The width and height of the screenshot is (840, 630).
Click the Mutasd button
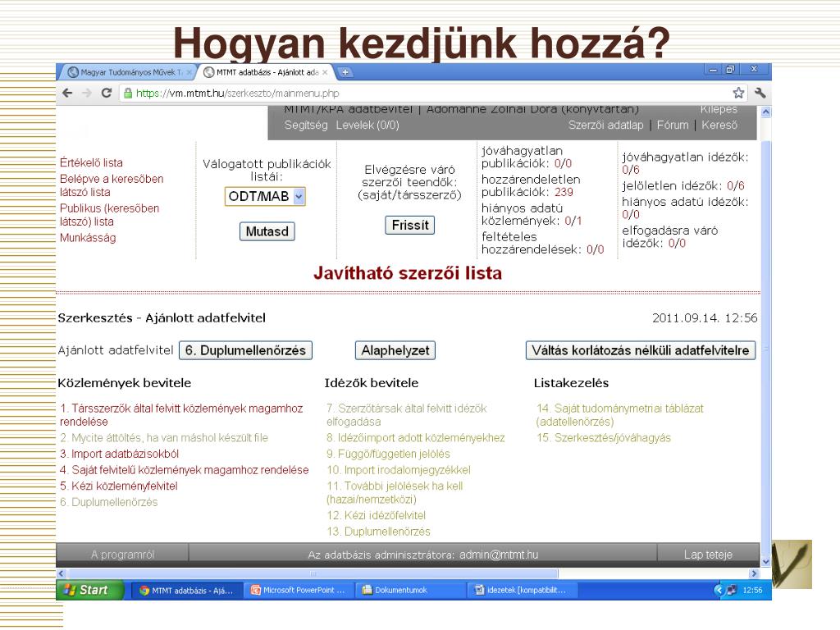[267, 231]
